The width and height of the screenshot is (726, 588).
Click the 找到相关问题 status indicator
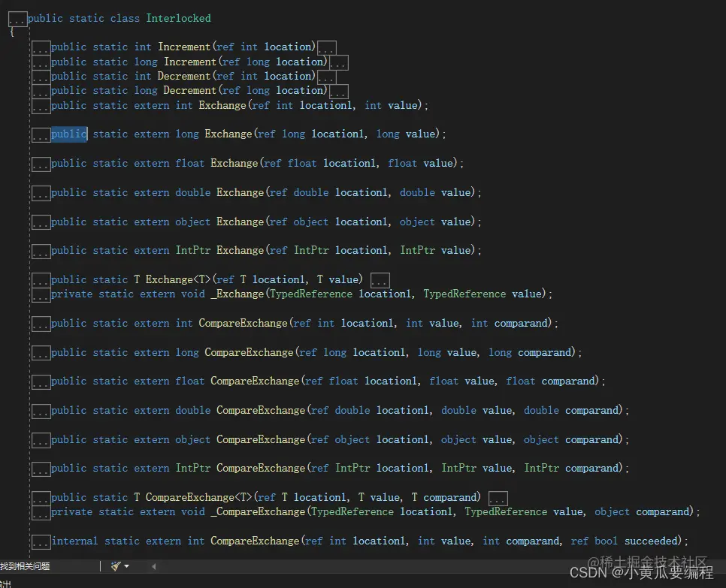pyautogui.click(x=25, y=566)
